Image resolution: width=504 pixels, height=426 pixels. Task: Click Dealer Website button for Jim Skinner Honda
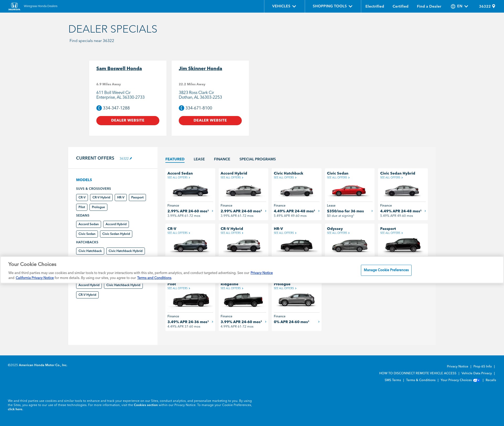210,121
